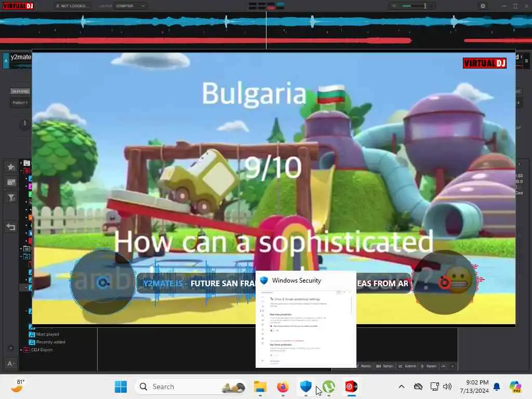Open the clock and date panel
This screenshot has height=399, width=532.
474,387
